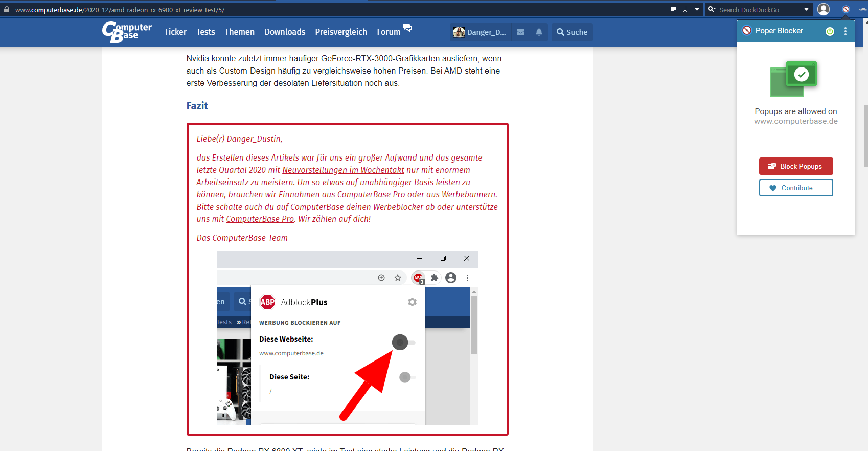Click the Block Popups button
The height and width of the screenshot is (451, 868).
click(x=796, y=166)
